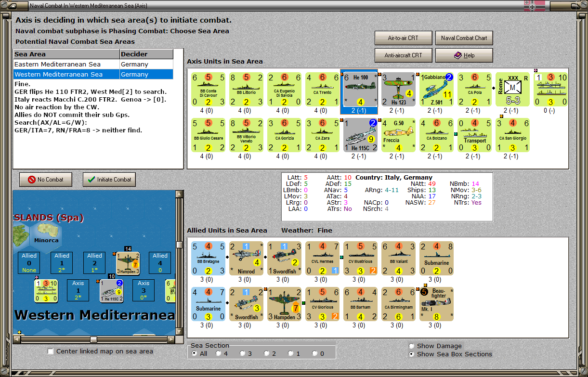Choose sea section 4 radio button
588x377 pixels.
219,353
